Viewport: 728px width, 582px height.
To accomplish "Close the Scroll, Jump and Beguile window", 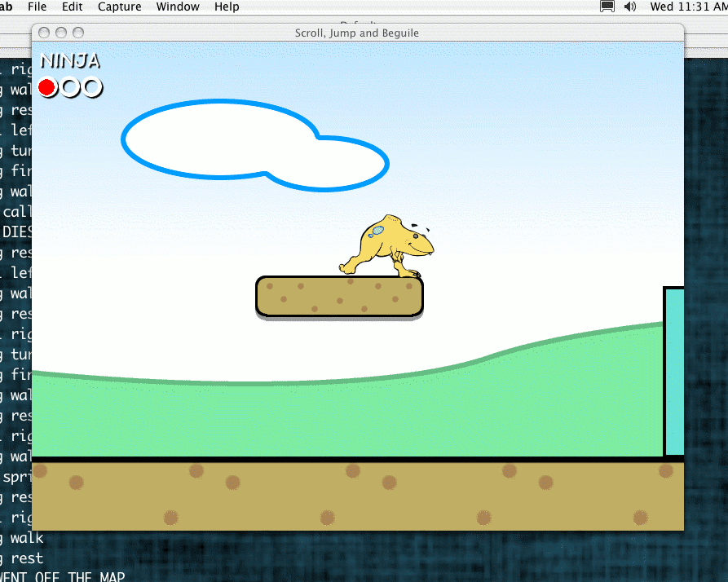I will pos(43,33).
